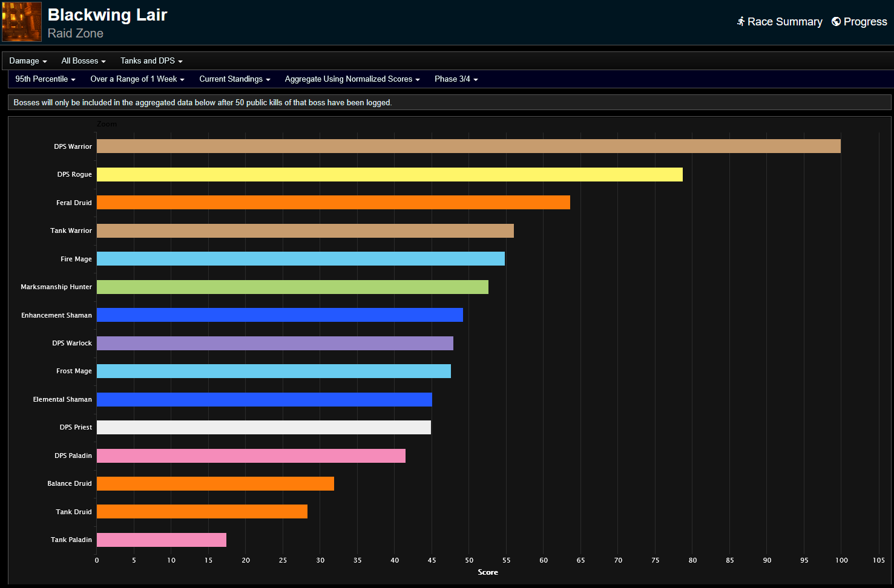Click the Fire Mage bar
Image resolution: width=894 pixels, height=588 pixels.
click(x=300, y=258)
